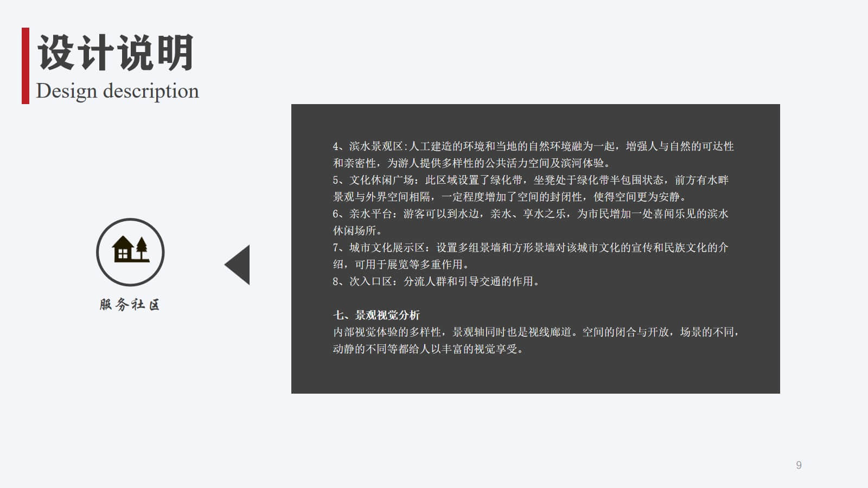Click the paragraph starting 内部视觉体验的多样性
Viewport: 868px width, 488px height.
click(537, 332)
